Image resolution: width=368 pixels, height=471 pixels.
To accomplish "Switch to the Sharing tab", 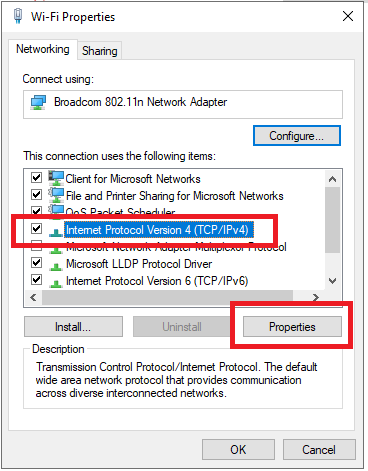I will 100,51.
